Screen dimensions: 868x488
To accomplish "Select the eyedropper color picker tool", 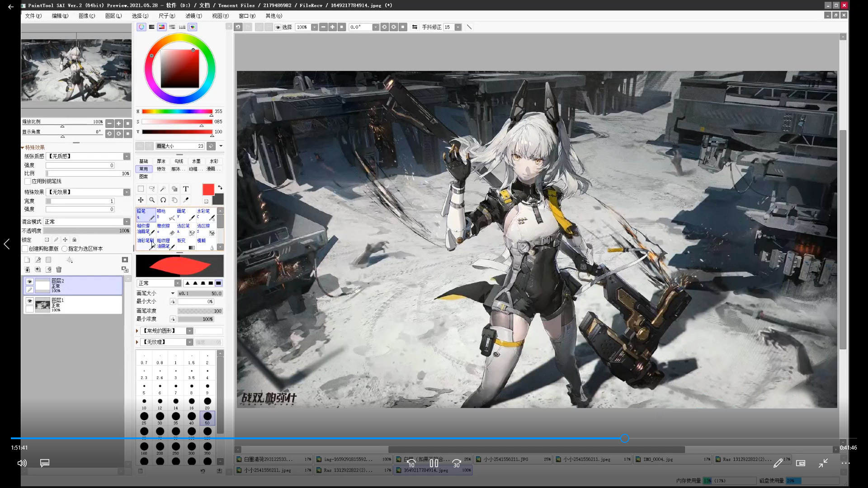I will pyautogui.click(x=185, y=200).
